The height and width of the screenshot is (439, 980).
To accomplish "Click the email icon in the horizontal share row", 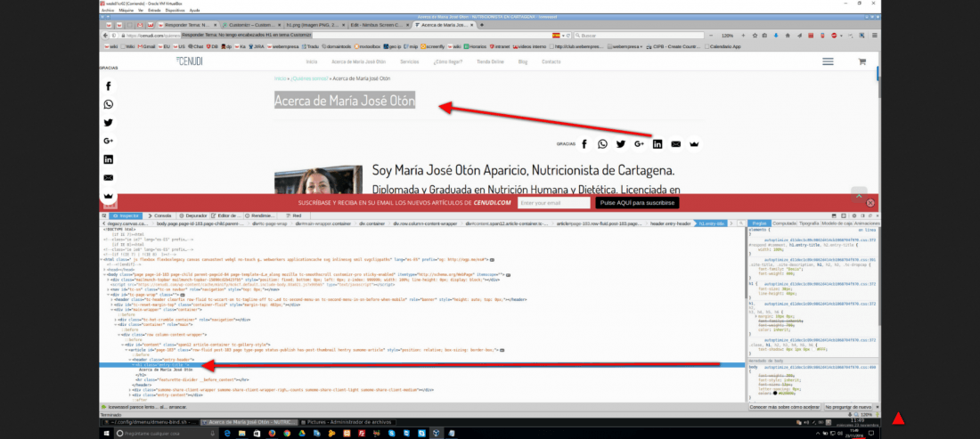I will click(x=675, y=144).
